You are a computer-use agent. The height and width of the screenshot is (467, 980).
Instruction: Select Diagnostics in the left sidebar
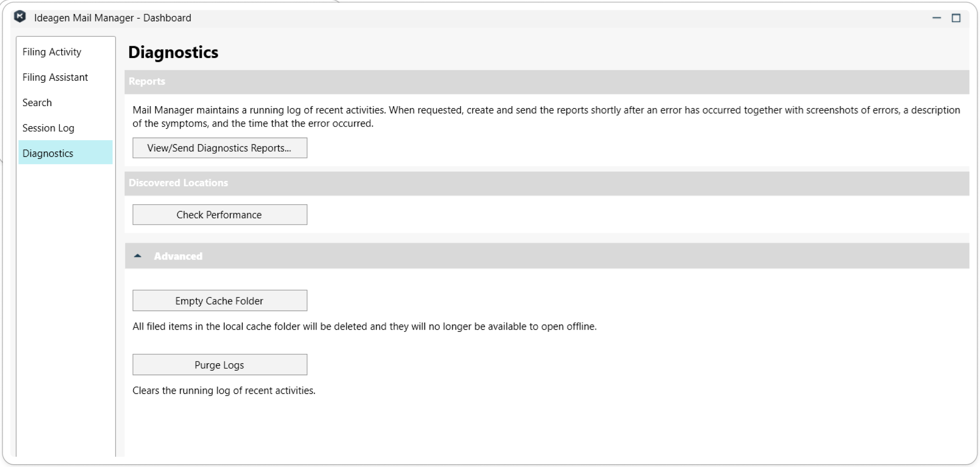tap(48, 153)
